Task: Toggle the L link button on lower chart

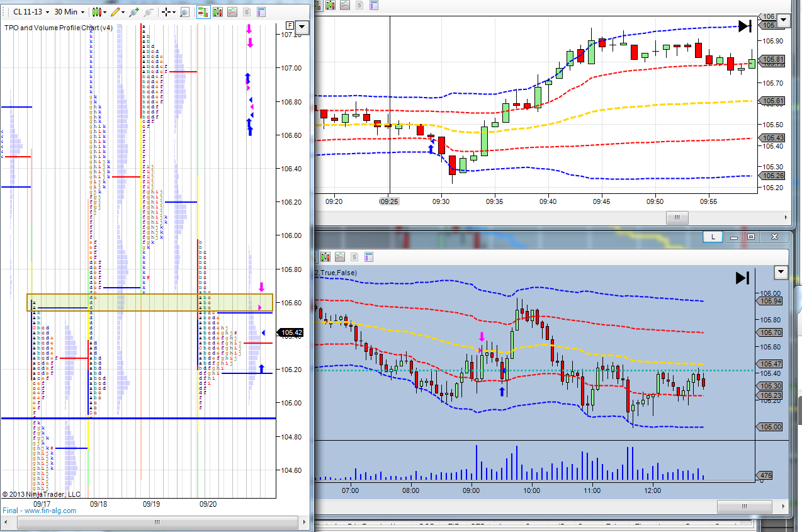Action: click(713, 237)
